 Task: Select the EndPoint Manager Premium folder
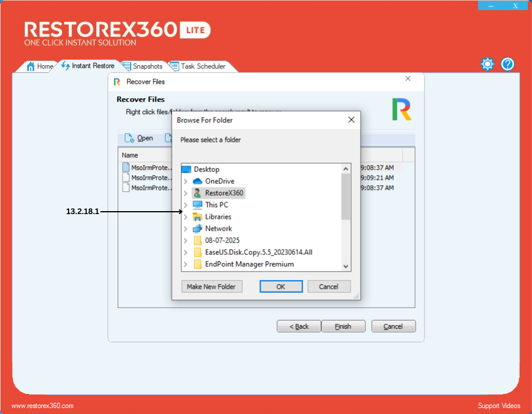click(249, 264)
